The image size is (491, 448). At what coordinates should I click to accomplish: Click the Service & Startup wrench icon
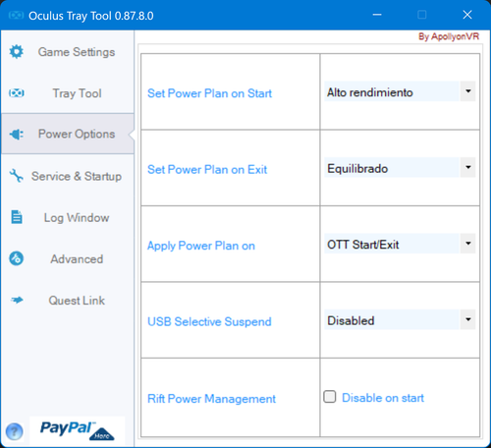(x=17, y=176)
